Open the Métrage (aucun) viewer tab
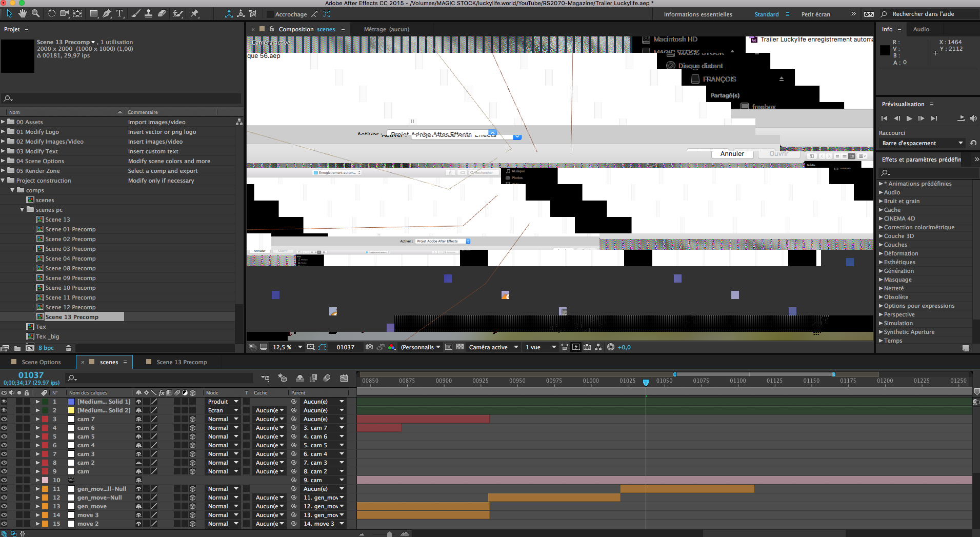 tap(387, 29)
